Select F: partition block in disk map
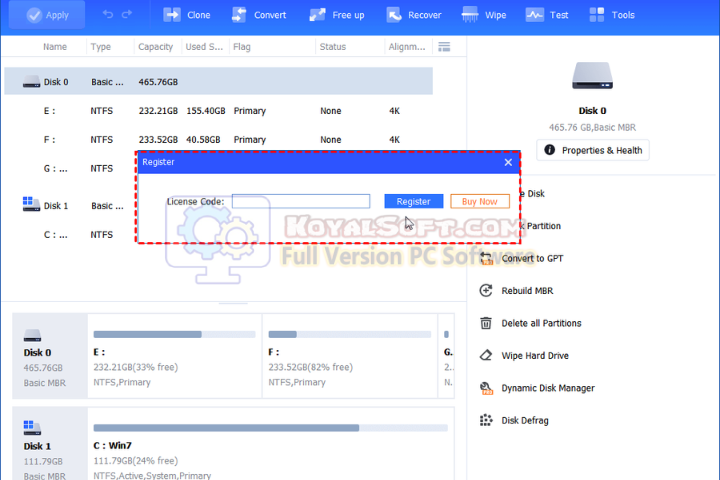The height and width of the screenshot is (480, 720). (x=350, y=356)
